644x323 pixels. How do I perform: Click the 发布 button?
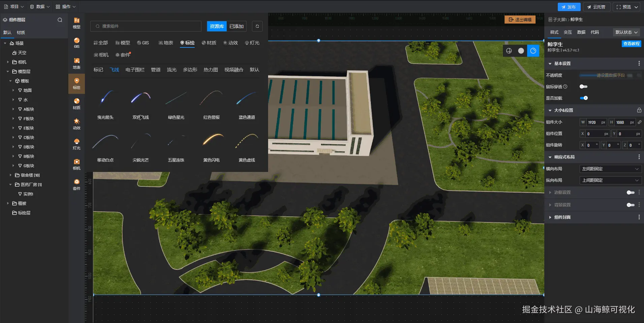click(569, 7)
